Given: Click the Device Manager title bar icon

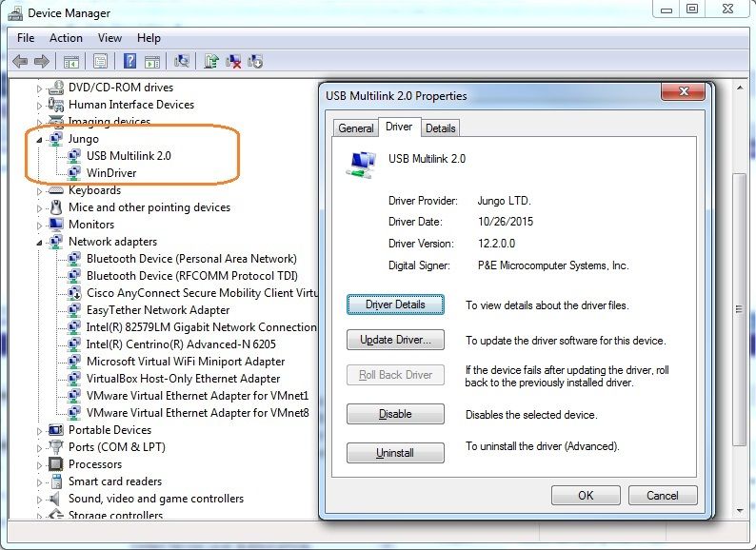Looking at the screenshot, I should click(15, 13).
